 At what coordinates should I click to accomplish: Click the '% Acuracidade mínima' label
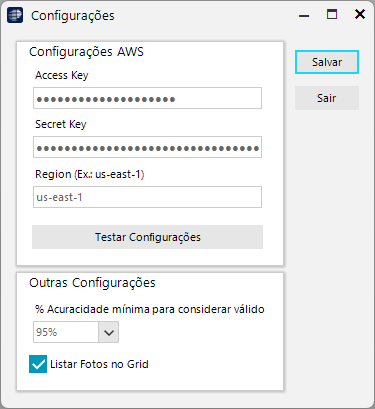coord(150,309)
